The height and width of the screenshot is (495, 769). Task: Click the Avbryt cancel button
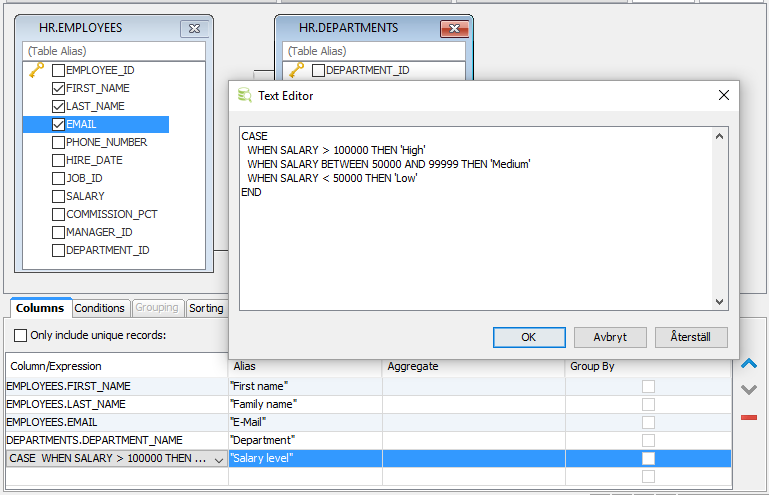click(610, 337)
